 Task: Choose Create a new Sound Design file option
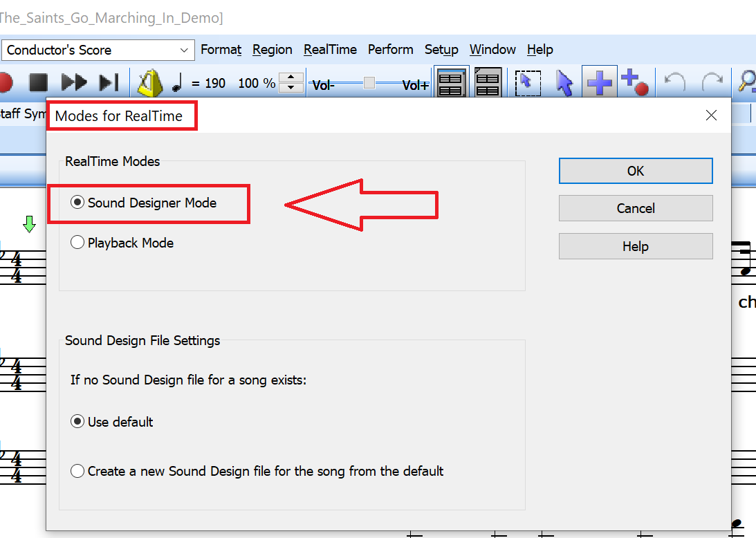tap(77, 471)
